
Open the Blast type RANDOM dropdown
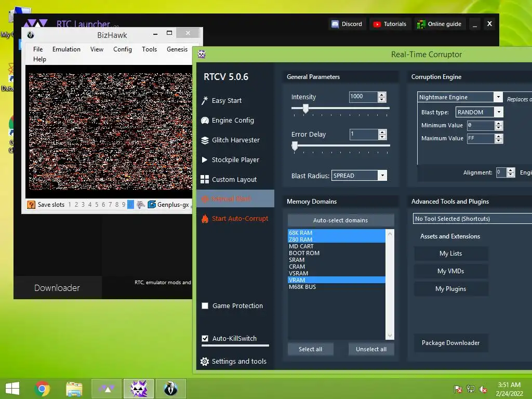[x=499, y=112]
